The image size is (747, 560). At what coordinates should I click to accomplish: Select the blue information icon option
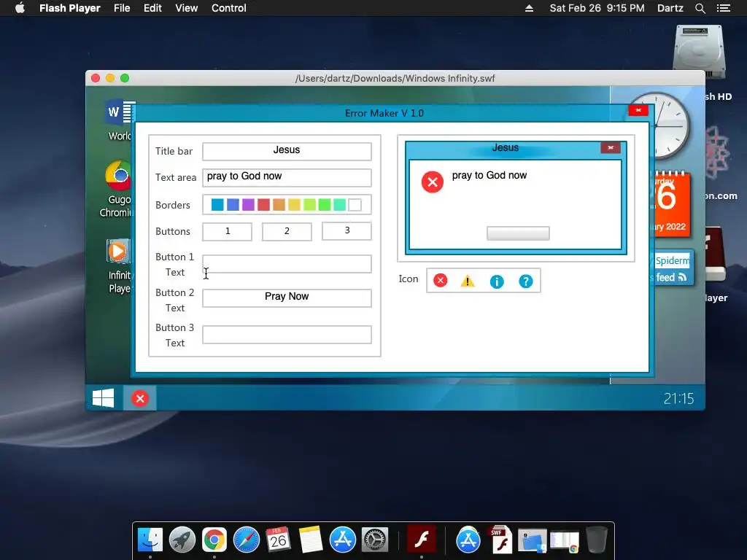[x=496, y=281]
